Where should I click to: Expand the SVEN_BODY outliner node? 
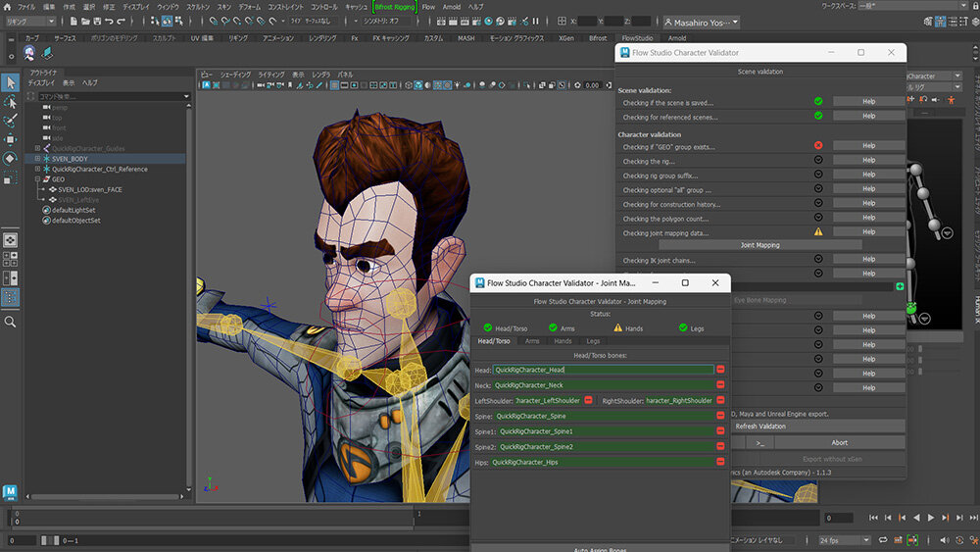[x=37, y=159]
